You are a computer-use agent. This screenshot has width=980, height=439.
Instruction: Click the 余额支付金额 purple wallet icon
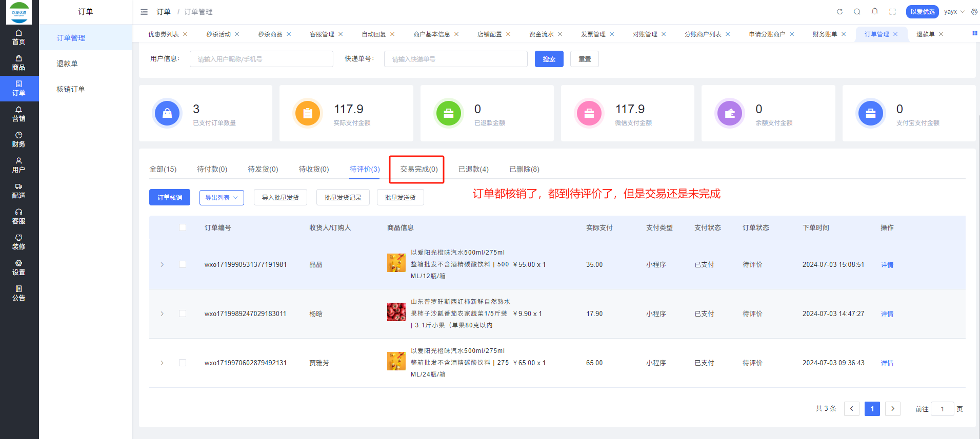[730, 113]
